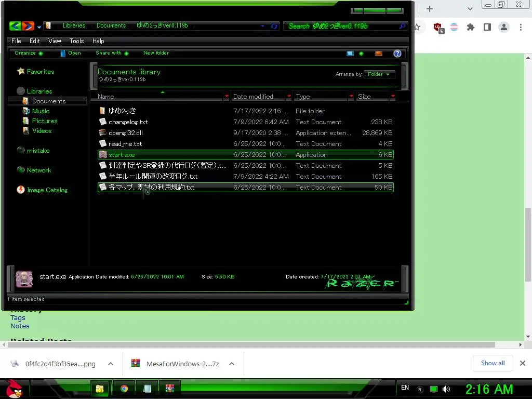Go back with the green back arrow

15,26
